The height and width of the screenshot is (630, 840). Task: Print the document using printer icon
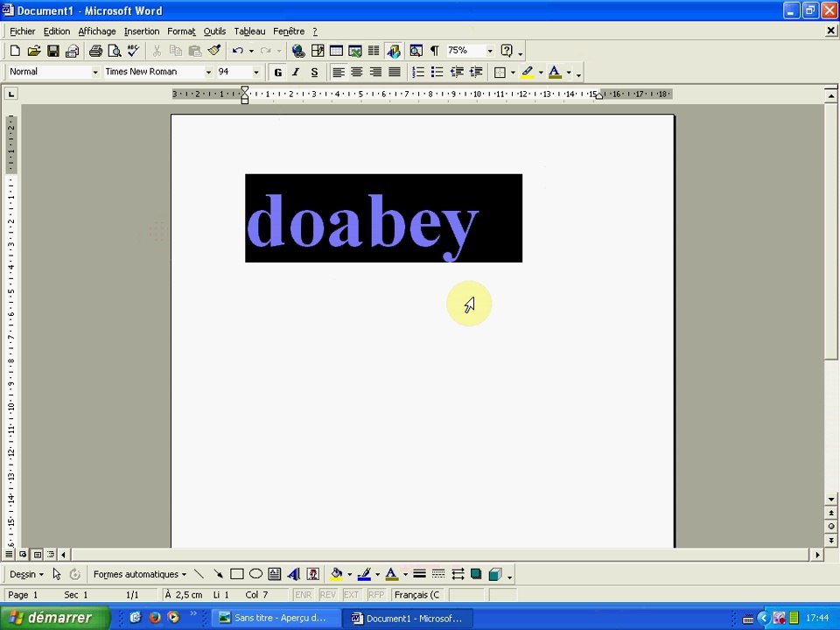tap(96, 51)
